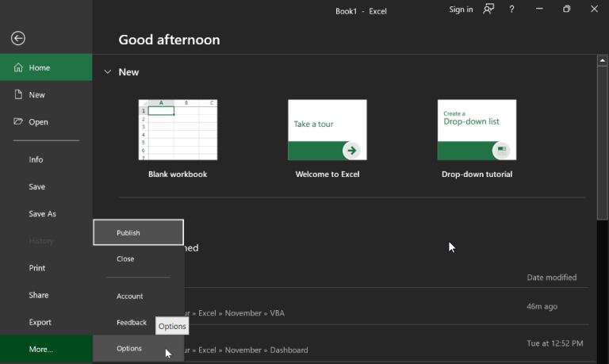Go to Save As in sidebar

(x=43, y=214)
